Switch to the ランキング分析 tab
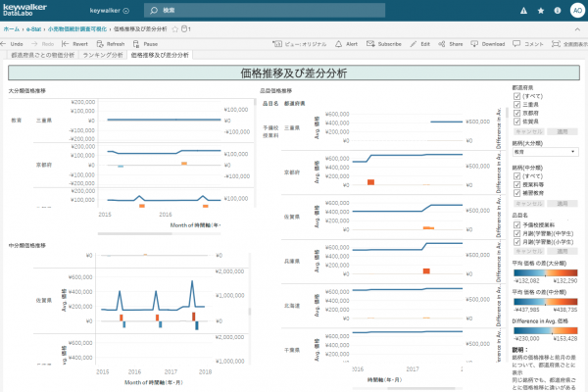 pos(103,55)
